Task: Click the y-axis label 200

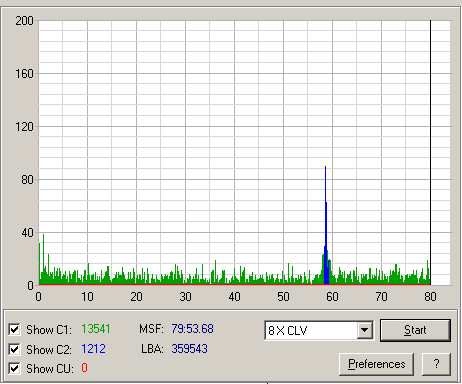Action: (x=25, y=21)
